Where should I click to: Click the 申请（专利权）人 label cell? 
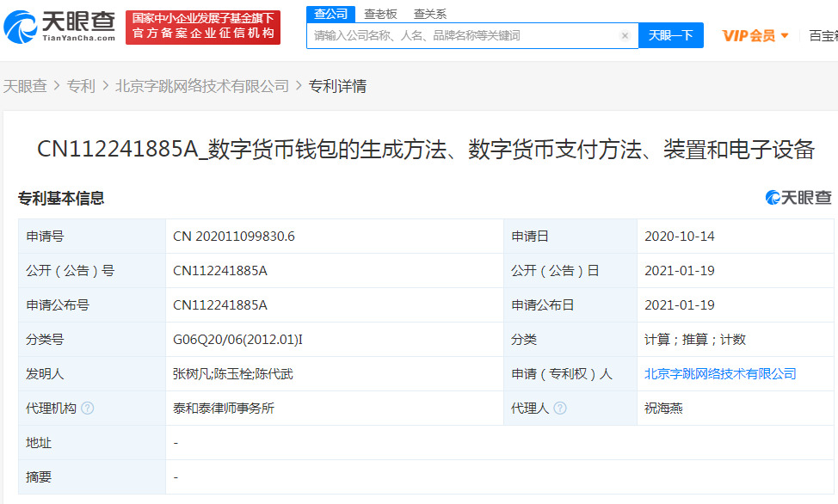570,374
